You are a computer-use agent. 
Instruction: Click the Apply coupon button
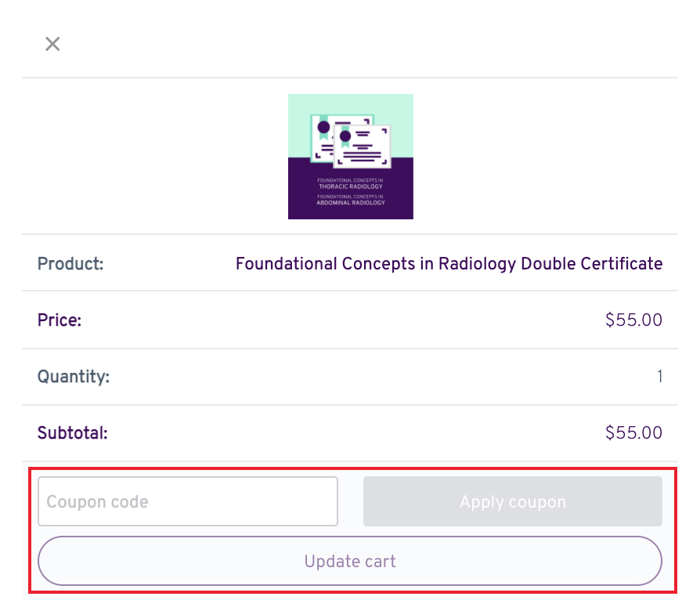click(x=513, y=501)
